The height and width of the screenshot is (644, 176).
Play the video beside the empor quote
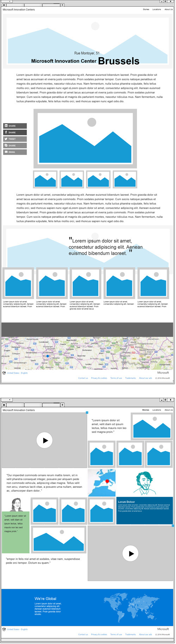[130, 553]
